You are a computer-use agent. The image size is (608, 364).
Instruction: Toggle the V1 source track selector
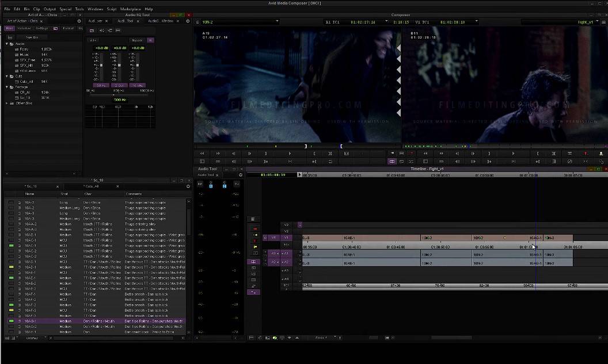273,237
